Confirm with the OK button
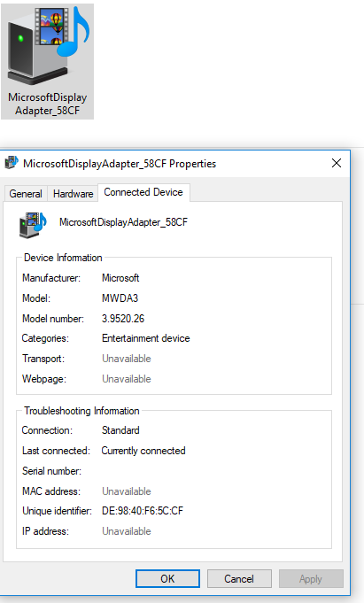Viewport: 364px width, 603px height. click(167, 579)
